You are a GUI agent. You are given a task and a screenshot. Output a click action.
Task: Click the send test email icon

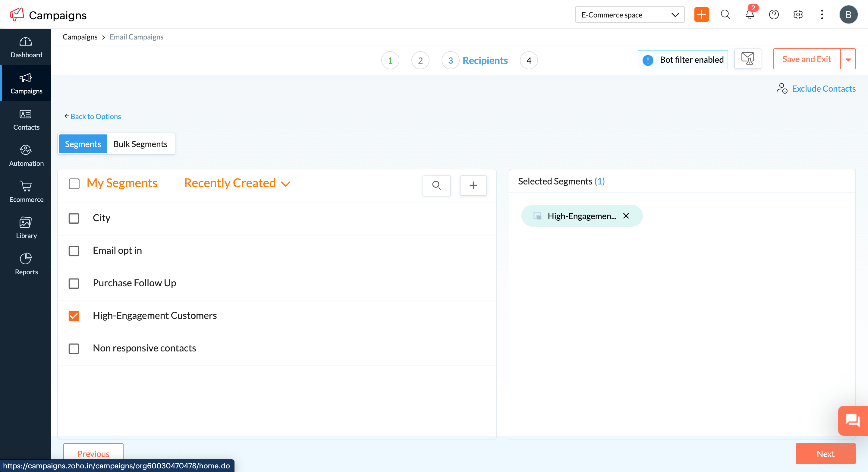(x=747, y=59)
